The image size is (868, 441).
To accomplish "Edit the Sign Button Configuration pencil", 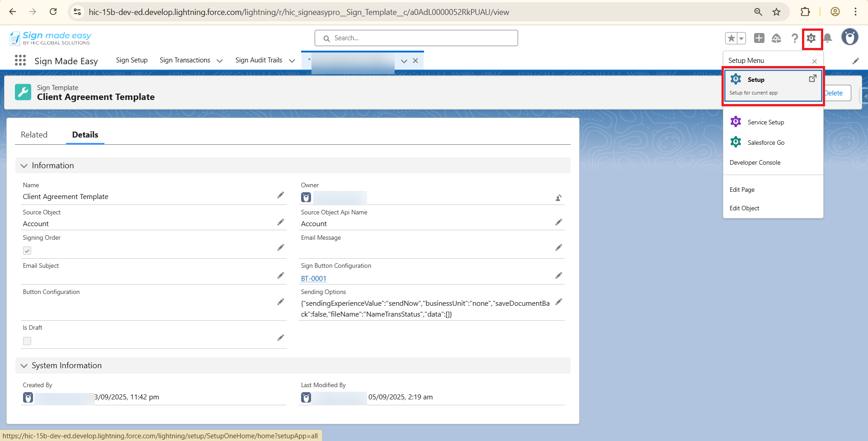I will click(559, 275).
